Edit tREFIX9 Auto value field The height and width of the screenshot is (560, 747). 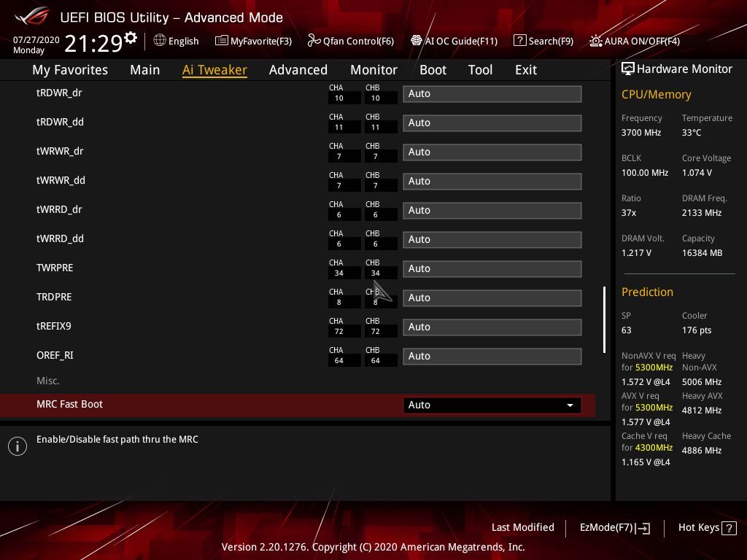(492, 327)
